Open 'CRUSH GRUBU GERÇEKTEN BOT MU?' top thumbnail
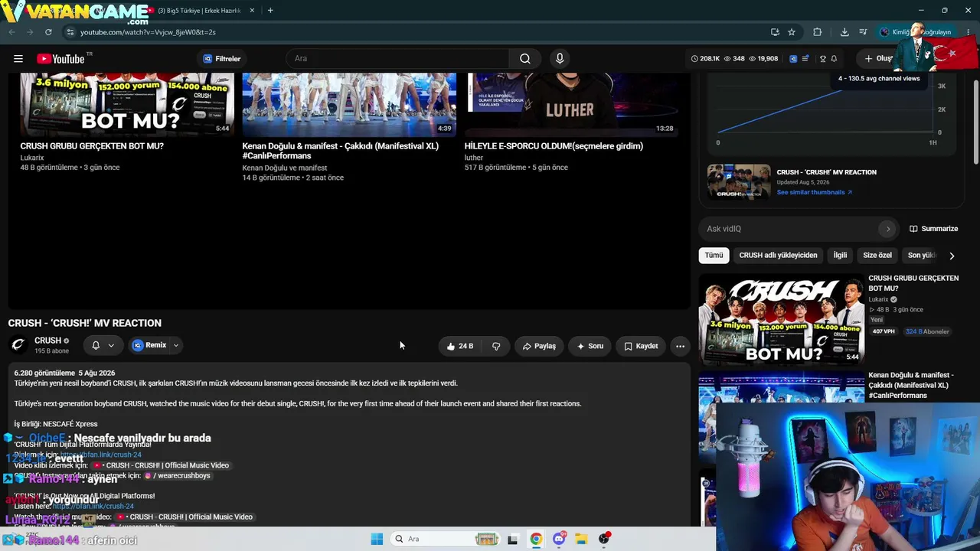The image size is (980, 551). (127, 105)
